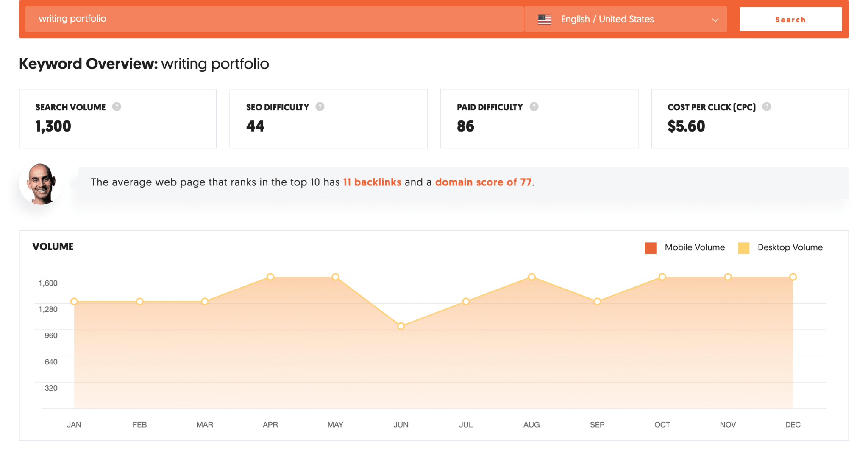Click the APR peak marker on the chart
The image size is (868, 451).
tap(270, 277)
